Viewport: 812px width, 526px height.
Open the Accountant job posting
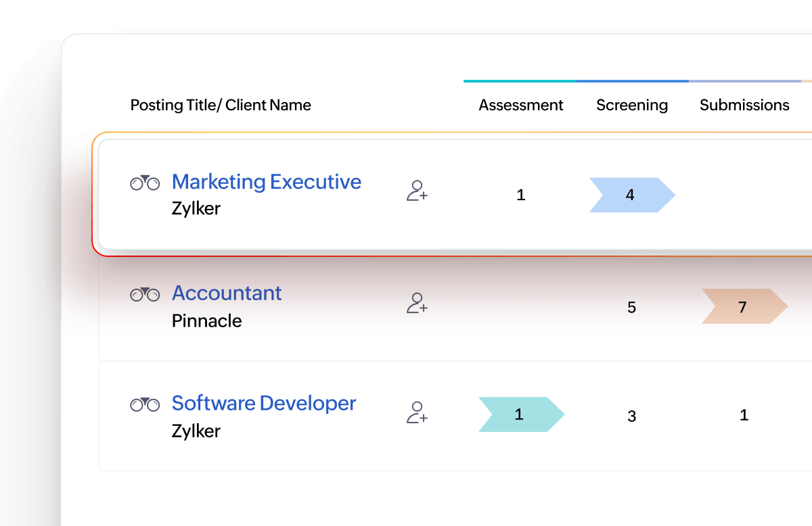[x=227, y=293]
